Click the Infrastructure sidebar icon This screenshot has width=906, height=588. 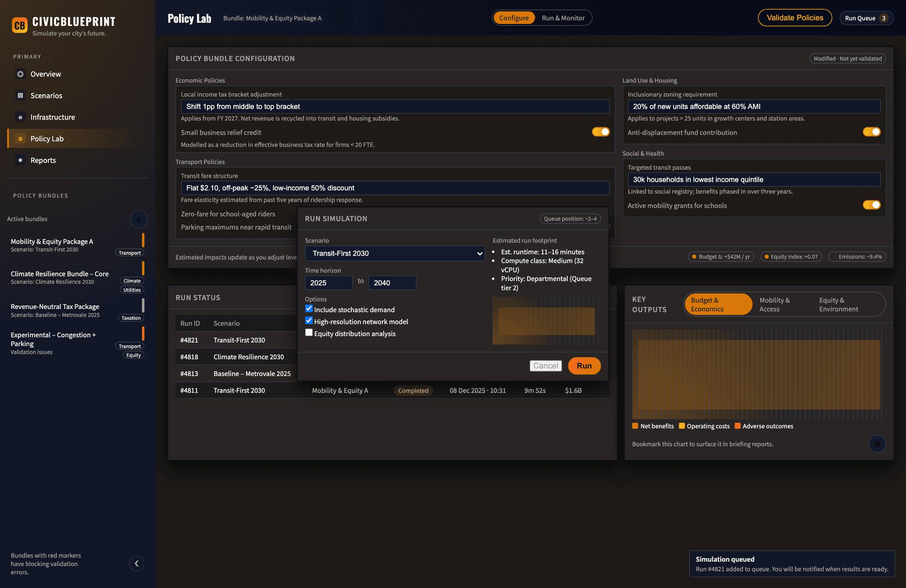tap(20, 117)
